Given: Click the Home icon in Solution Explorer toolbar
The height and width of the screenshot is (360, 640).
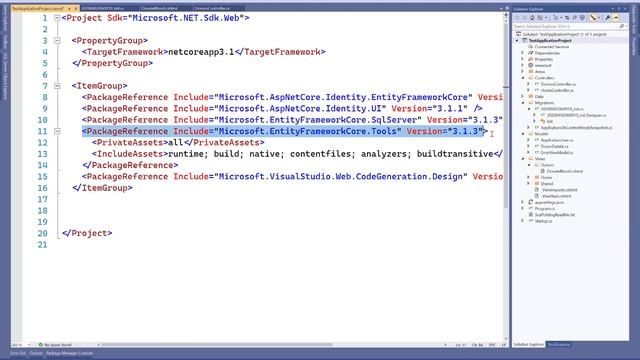Looking at the screenshot, I should pos(532,18).
